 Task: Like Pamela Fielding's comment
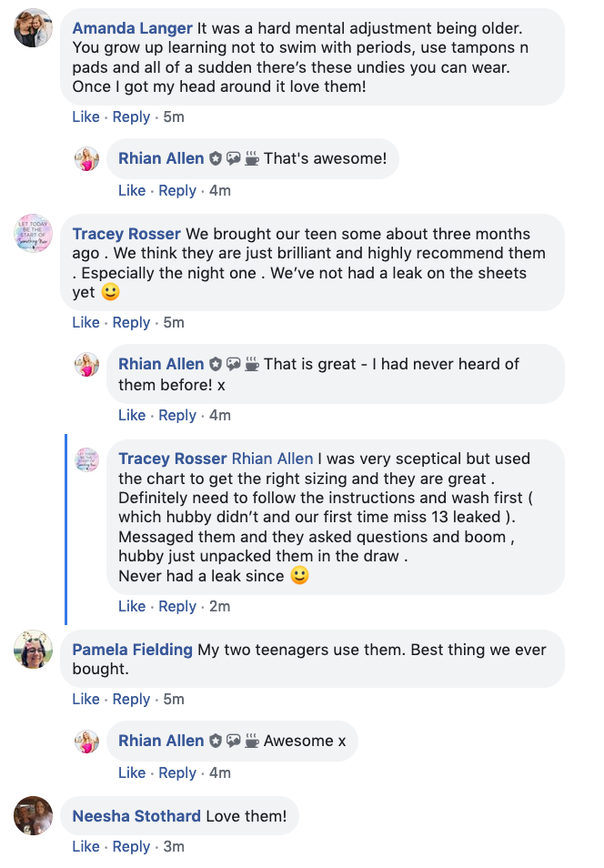coord(86,699)
